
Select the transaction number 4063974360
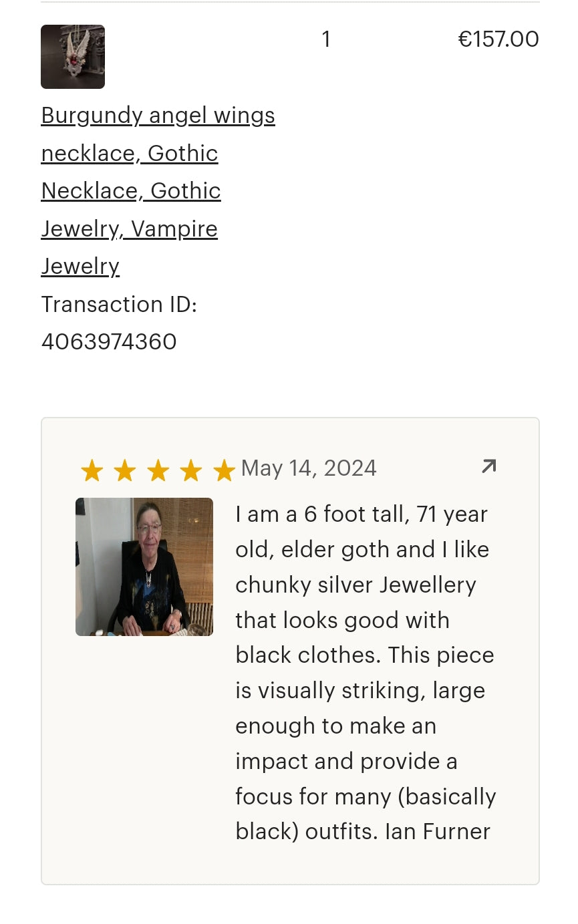pyautogui.click(x=109, y=341)
